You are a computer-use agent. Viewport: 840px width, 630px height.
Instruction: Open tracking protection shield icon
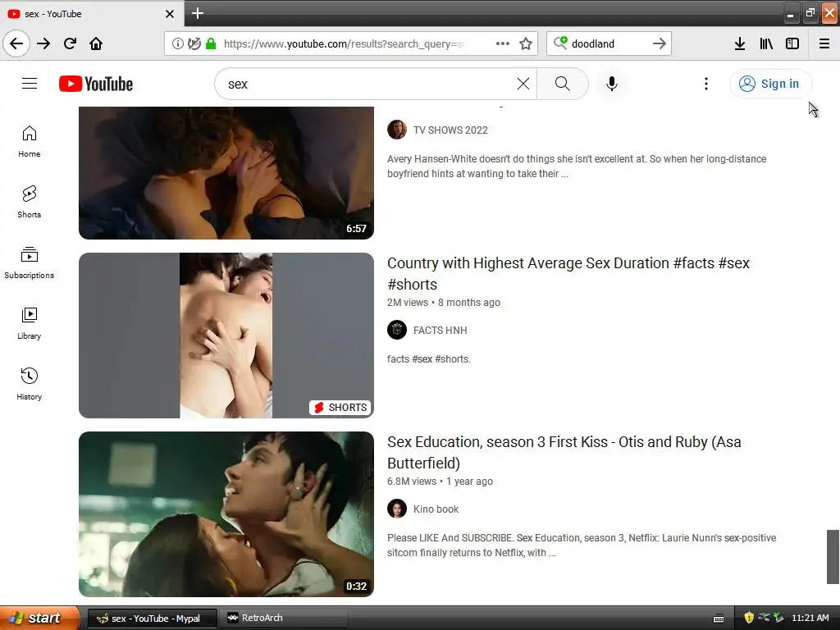pyautogui.click(x=194, y=43)
